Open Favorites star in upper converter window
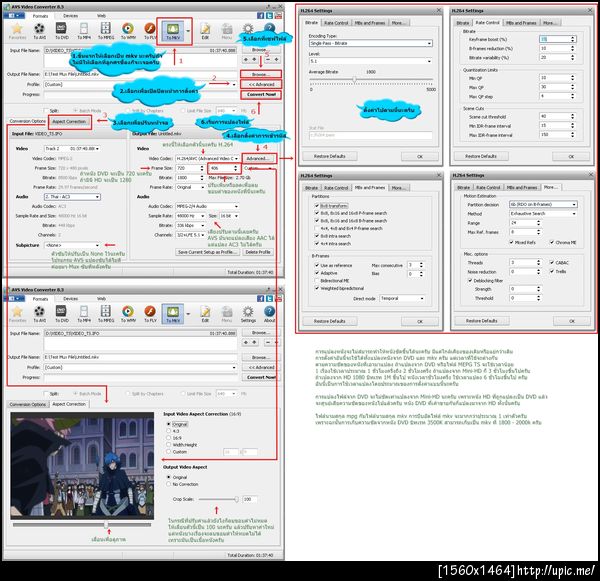The width and height of the screenshot is (600, 581). 17,31
